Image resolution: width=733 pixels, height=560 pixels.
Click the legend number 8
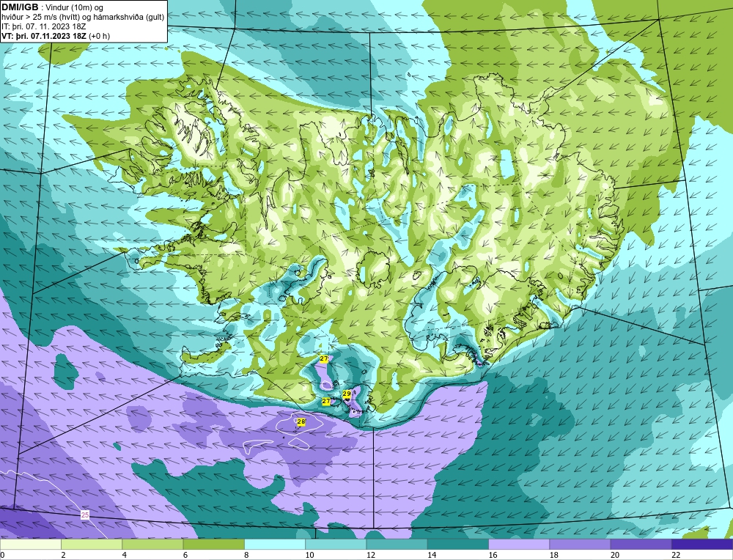pyautogui.click(x=246, y=555)
